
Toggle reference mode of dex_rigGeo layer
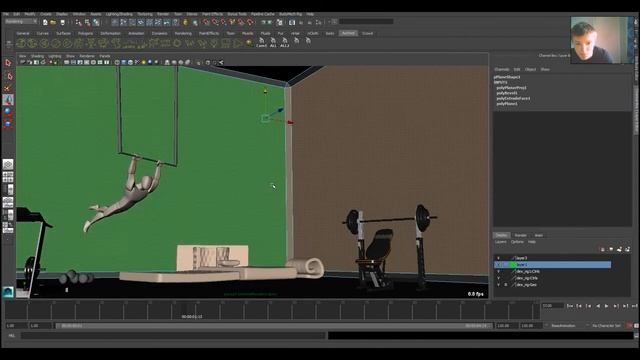[x=506, y=284]
